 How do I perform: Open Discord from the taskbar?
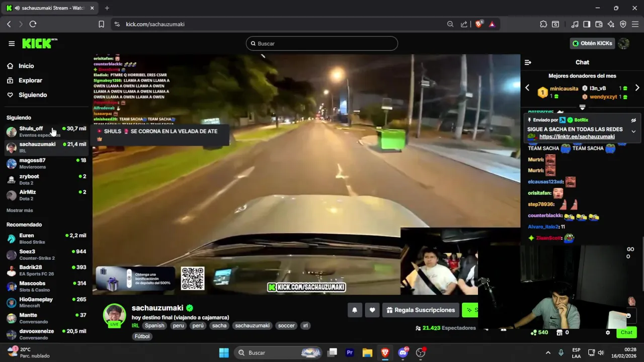coord(403,352)
